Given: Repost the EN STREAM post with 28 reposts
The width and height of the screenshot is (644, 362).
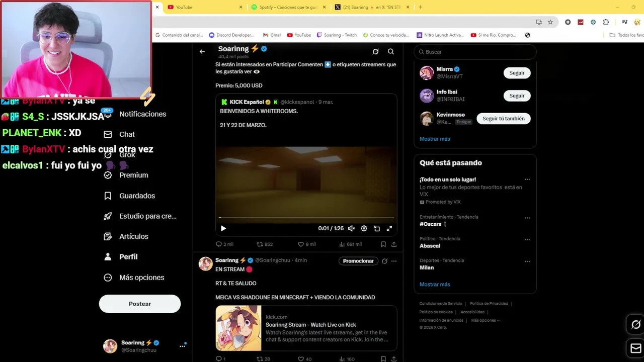Looking at the screenshot, I should tap(263, 359).
